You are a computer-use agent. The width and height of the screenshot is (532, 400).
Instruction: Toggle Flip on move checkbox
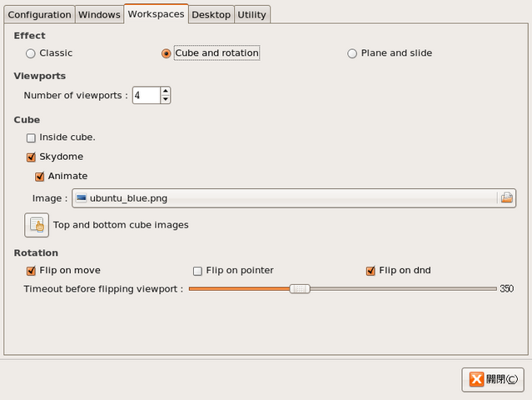(31, 271)
